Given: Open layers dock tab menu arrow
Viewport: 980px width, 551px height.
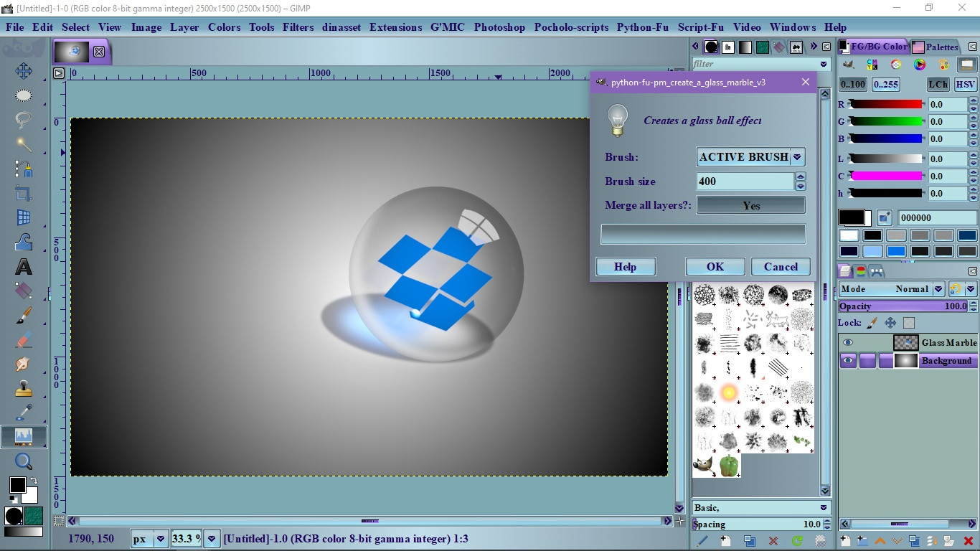Looking at the screenshot, I should (973, 271).
